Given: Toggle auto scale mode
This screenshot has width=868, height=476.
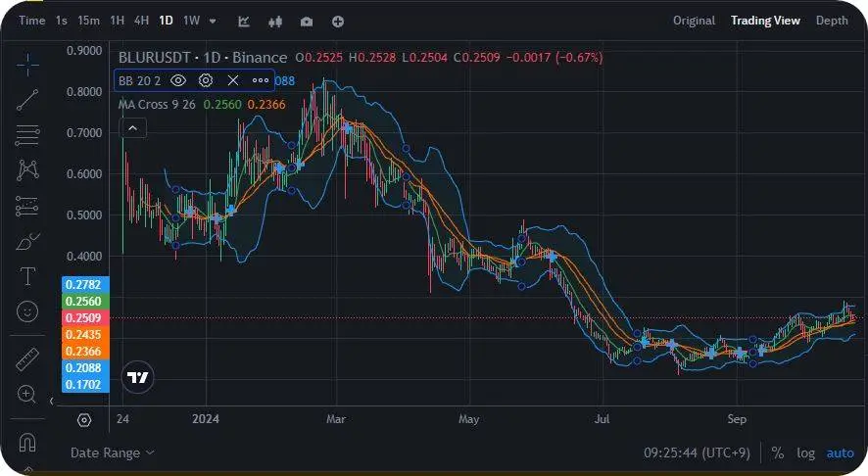Looking at the screenshot, I should coord(840,453).
